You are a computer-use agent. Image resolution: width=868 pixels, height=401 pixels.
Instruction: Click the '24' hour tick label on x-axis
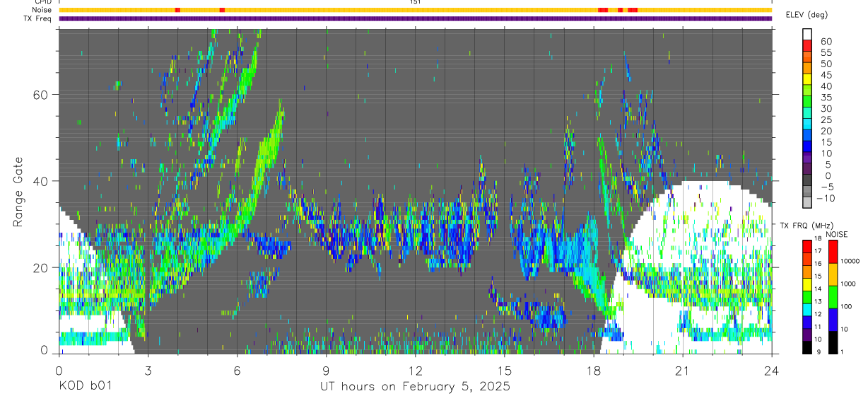[771, 371]
